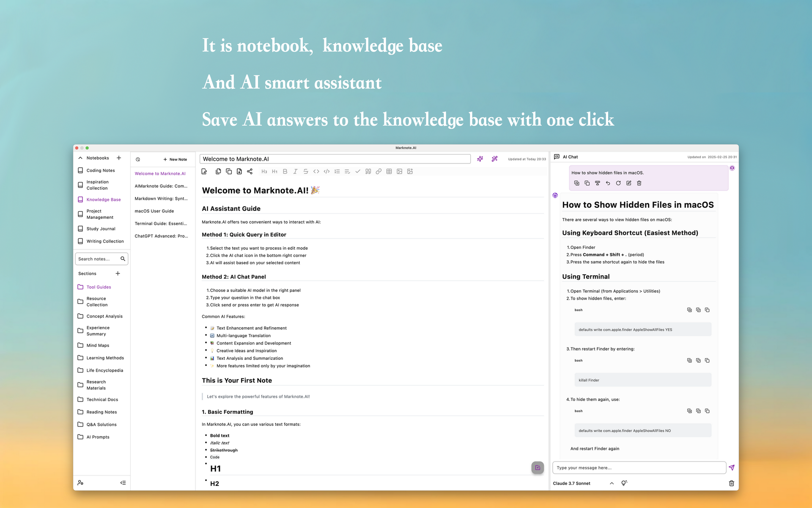
Task: Select the italic formatting icon
Action: (x=295, y=171)
